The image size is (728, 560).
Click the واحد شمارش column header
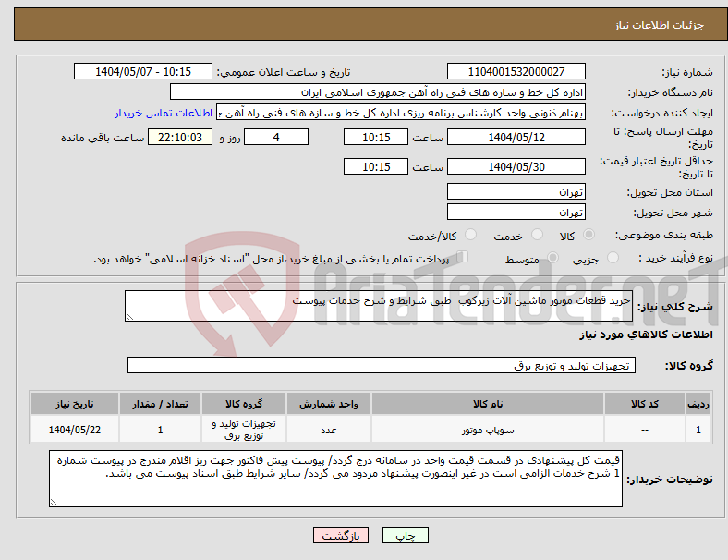pyautogui.click(x=329, y=404)
